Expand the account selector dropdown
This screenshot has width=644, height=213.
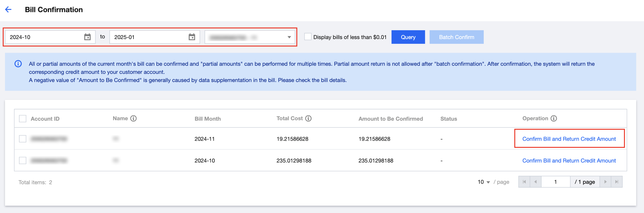250,37
